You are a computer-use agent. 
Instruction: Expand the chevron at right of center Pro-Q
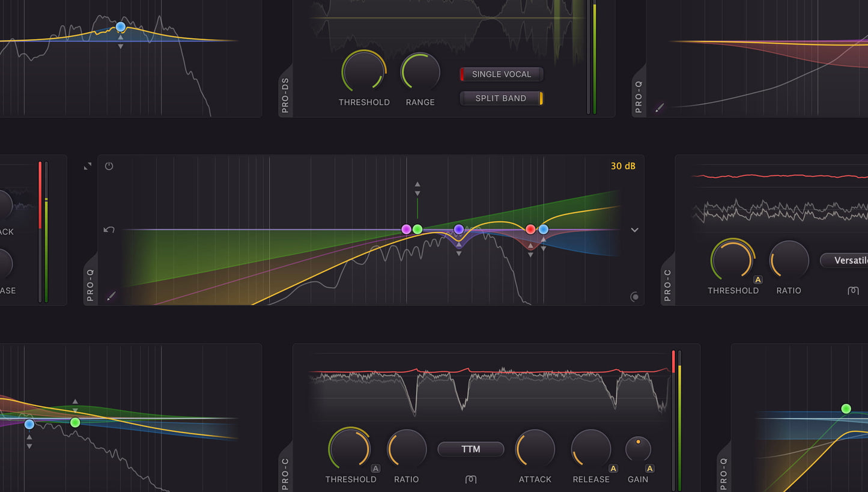[x=634, y=229]
